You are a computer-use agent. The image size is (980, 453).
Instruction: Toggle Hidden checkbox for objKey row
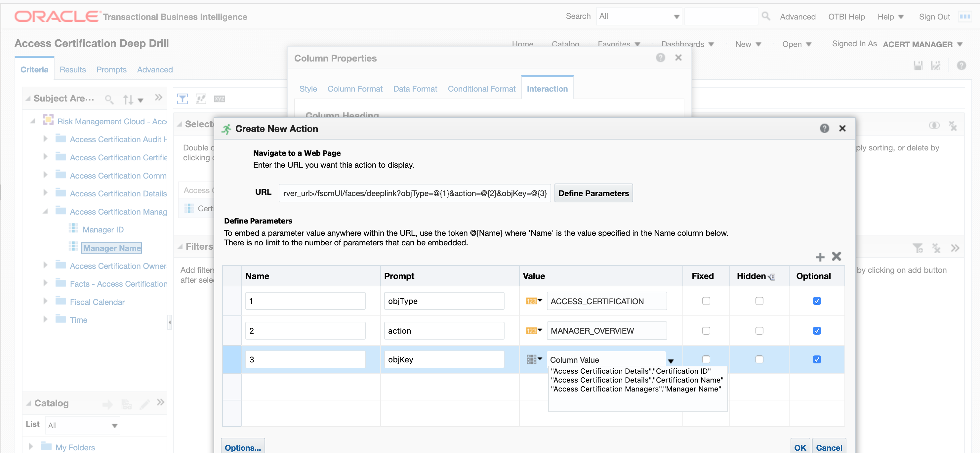(759, 359)
